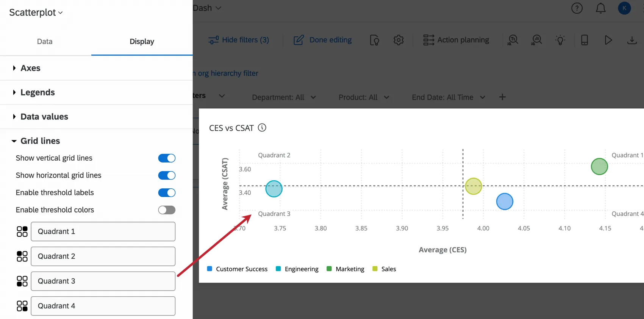Turn off Show horizontal grid lines
This screenshot has height=319, width=644.
tap(167, 175)
